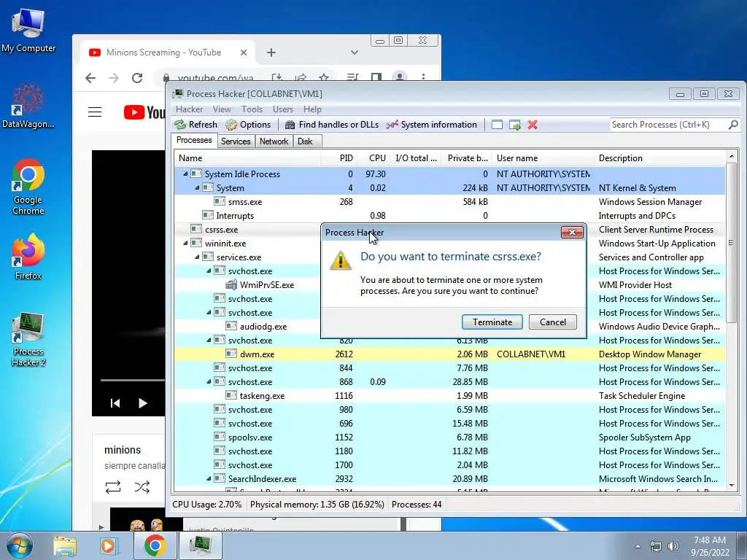Open the Google Chrome desktop shortcut
Viewport: 747px width, 560px height.
point(28,187)
